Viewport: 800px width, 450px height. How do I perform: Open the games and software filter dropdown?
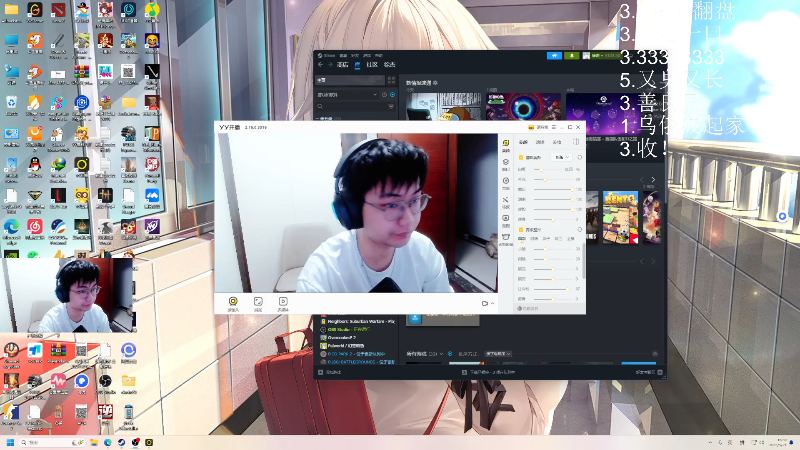[x=347, y=95]
